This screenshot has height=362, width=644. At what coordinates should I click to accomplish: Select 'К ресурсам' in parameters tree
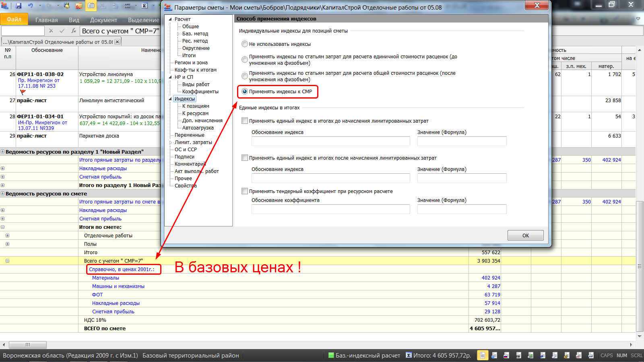point(195,113)
